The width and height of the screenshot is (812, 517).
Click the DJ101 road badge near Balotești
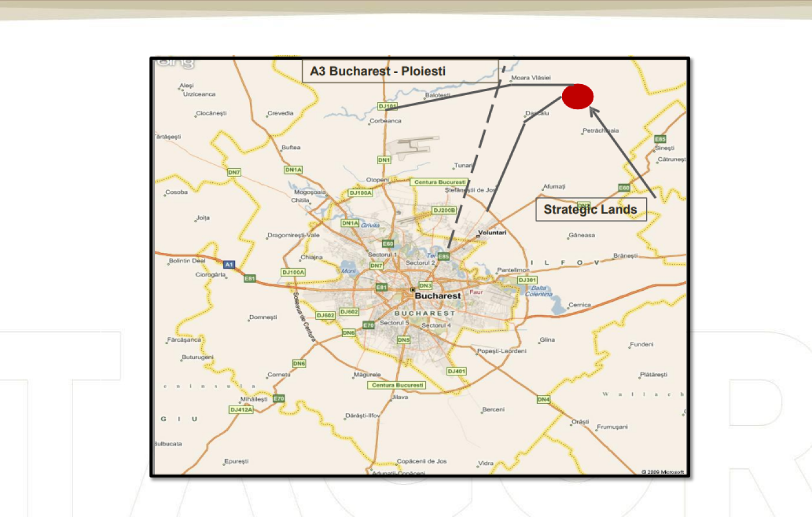(x=387, y=106)
